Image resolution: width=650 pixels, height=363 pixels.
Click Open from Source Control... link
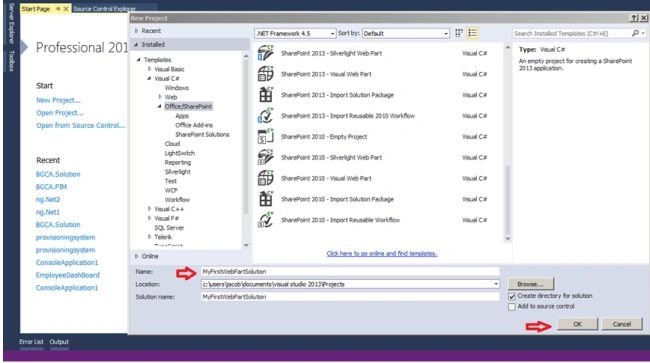coord(80,125)
